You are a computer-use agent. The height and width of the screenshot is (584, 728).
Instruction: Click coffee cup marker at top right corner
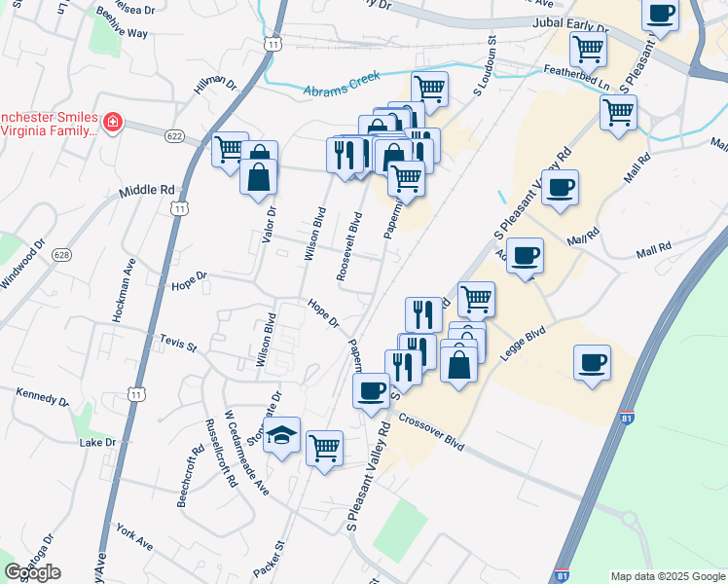pos(661,16)
